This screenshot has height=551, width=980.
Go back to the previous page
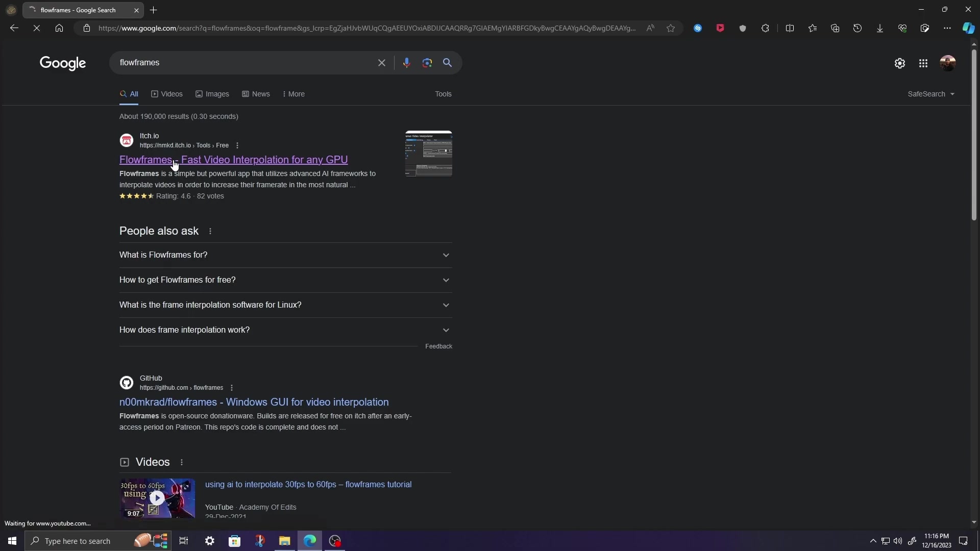[x=14, y=28]
